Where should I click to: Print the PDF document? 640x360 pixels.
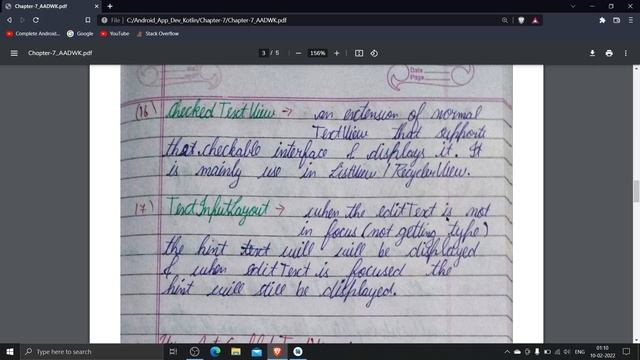(x=609, y=53)
